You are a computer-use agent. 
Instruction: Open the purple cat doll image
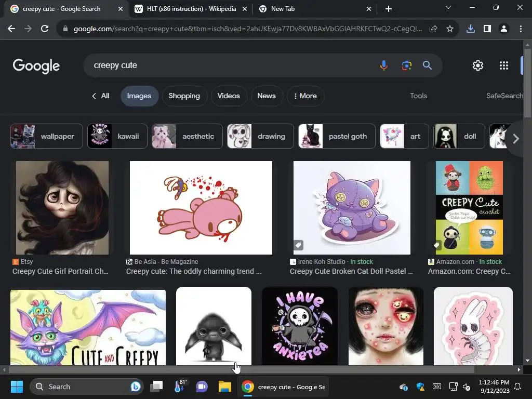[352, 208]
